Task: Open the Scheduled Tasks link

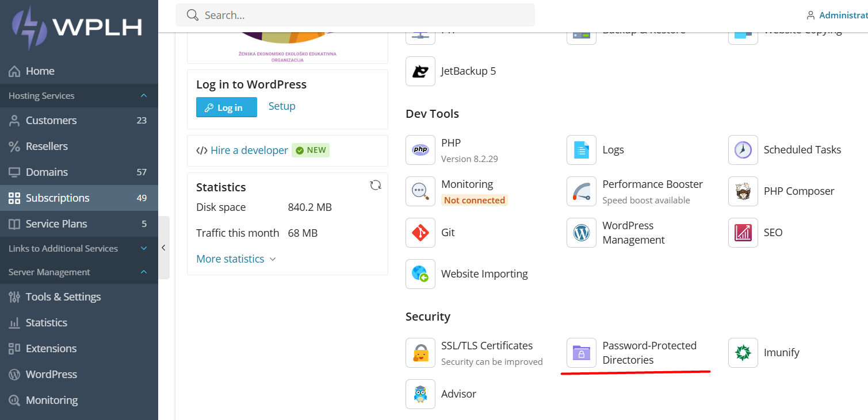Action: coord(802,150)
